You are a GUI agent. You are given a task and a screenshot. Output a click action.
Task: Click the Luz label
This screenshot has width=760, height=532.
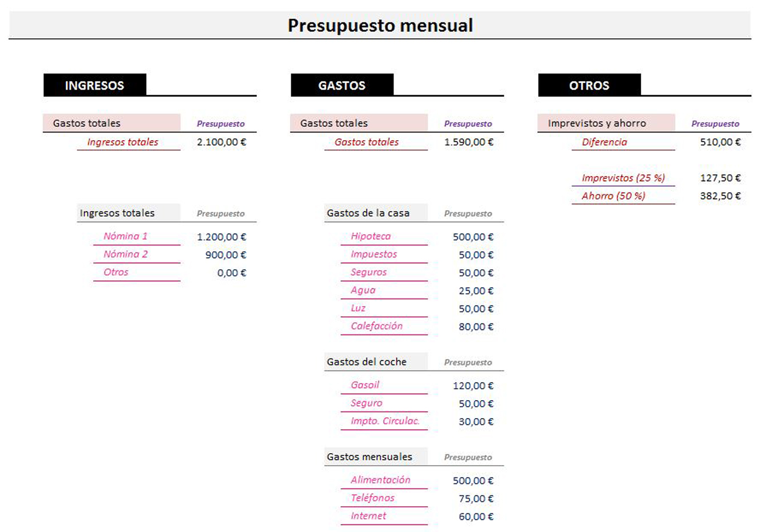tap(358, 308)
